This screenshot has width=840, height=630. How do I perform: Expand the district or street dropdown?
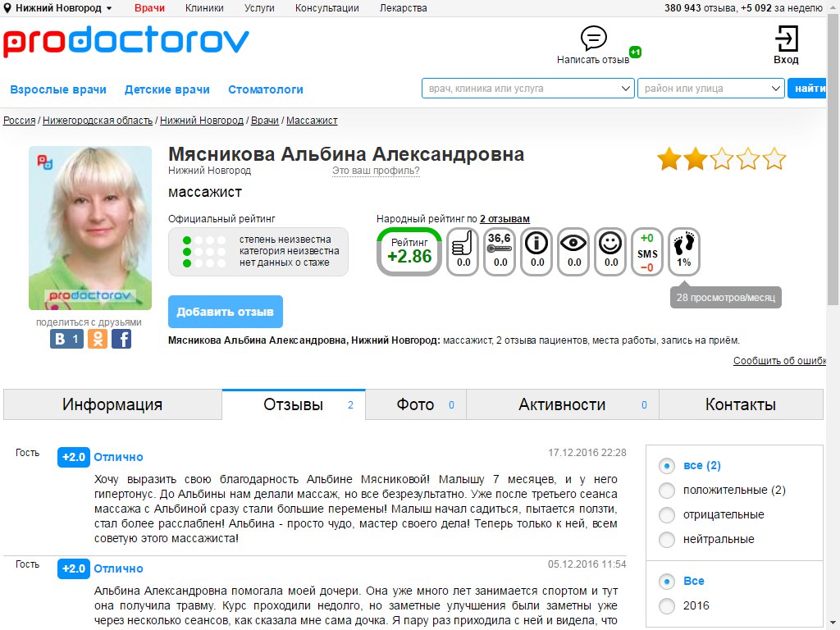pos(711,89)
